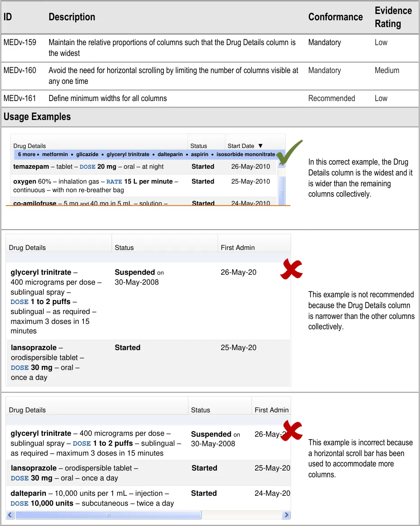Click the red X in the horizontal scroll bar example
This screenshot has height=526, width=420.
coord(292,430)
